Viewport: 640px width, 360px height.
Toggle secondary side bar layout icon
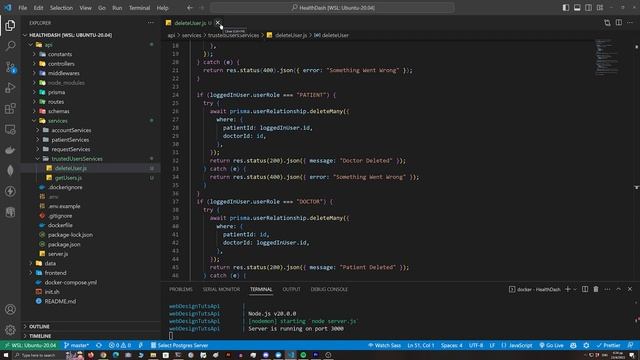pyautogui.click(x=589, y=7)
